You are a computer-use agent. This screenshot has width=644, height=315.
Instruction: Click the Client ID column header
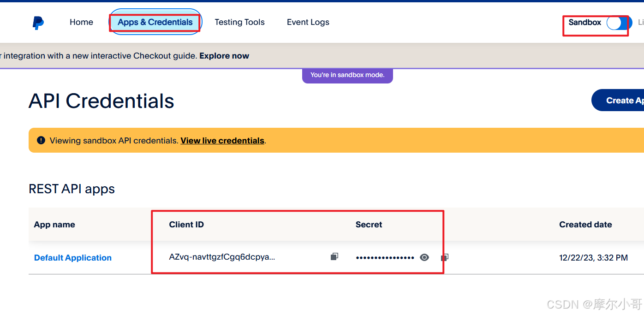pos(186,225)
